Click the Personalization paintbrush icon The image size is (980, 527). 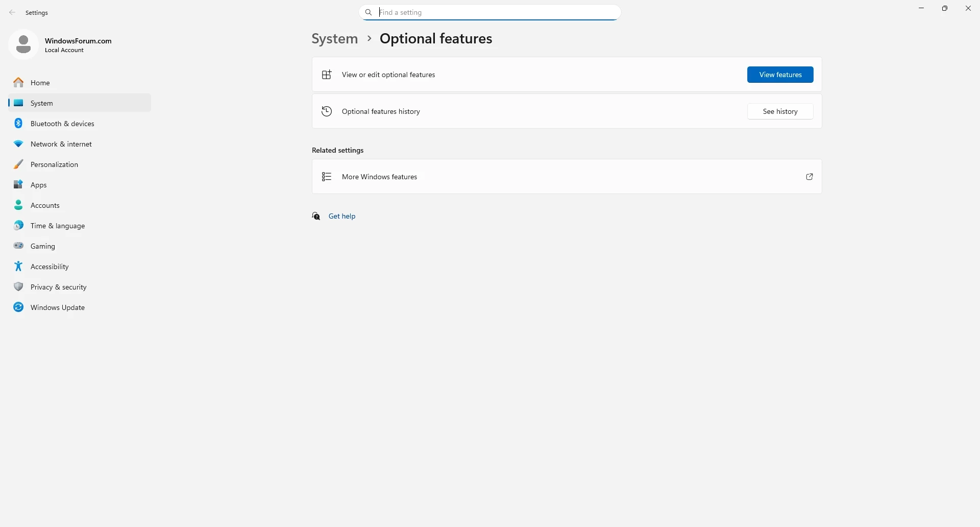coord(18,164)
